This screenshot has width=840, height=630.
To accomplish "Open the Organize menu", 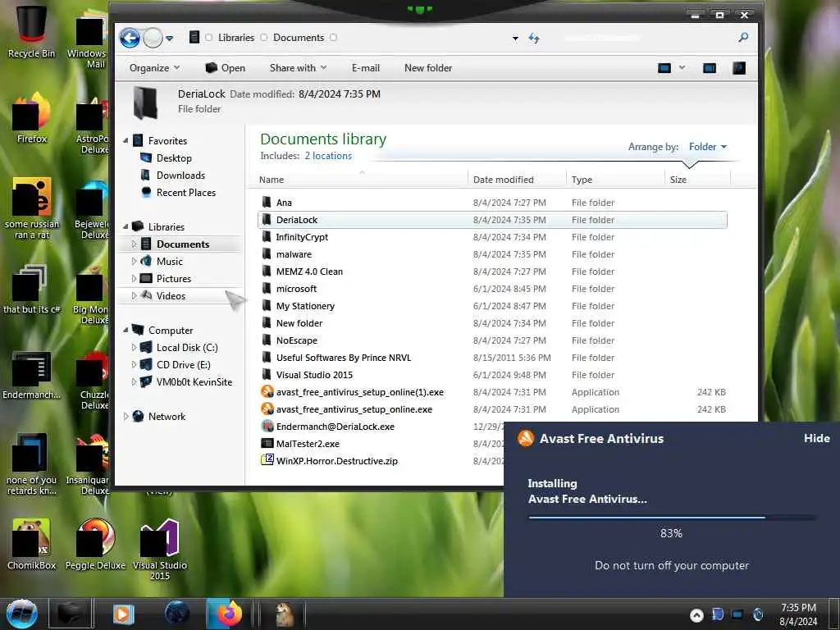I will (x=154, y=68).
